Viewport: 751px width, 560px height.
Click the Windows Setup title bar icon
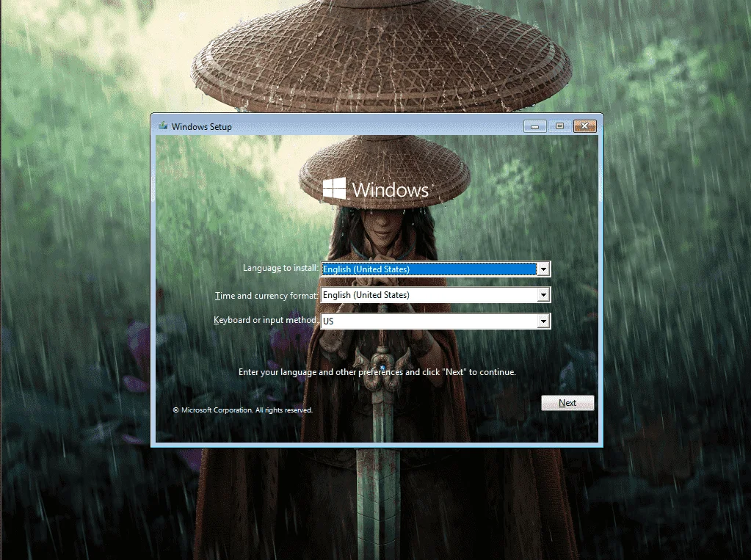point(163,126)
